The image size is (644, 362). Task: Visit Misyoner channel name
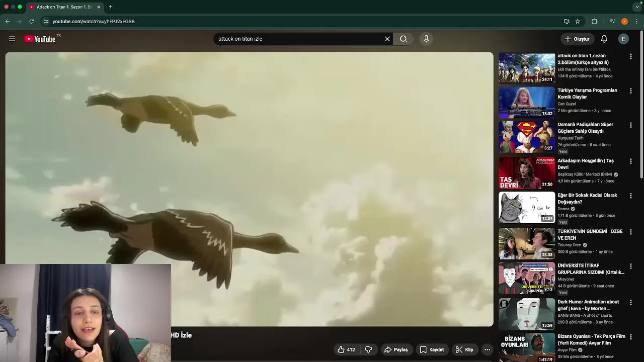pyautogui.click(x=566, y=279)
